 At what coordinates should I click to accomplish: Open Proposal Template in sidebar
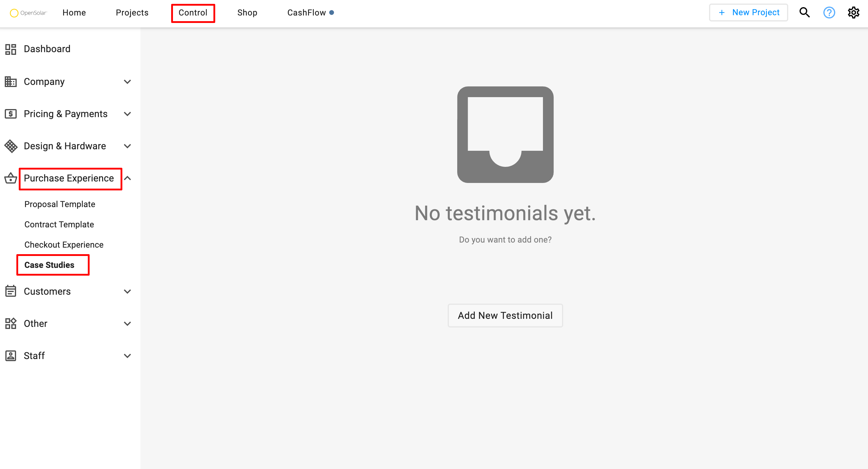pyautogui.click(x=60, y=204)
